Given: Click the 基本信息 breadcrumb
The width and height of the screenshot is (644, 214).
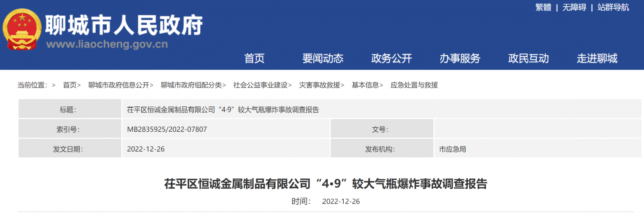Looking at the screenshot, I should click(365, 85).
